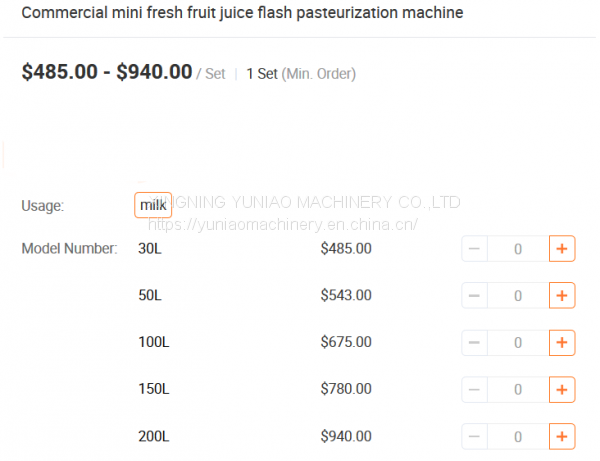
Task: Decrease quantity for 30L model
Action: (x=474, y=249)
